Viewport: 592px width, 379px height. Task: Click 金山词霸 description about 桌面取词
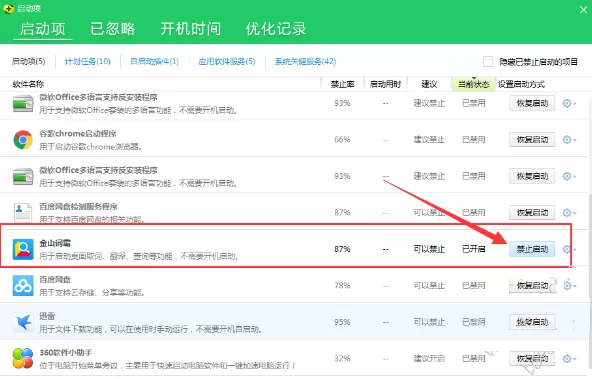139,256
